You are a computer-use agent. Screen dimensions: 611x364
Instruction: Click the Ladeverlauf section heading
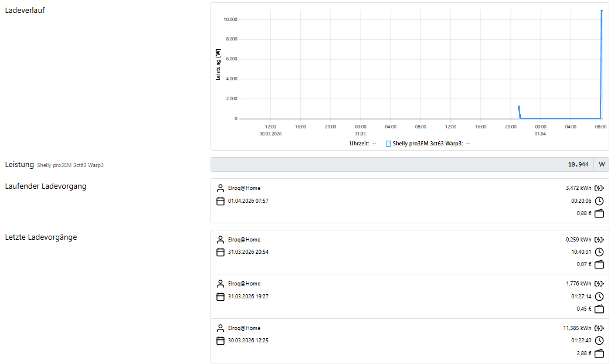pyautogui.click(x=25, y=10)
